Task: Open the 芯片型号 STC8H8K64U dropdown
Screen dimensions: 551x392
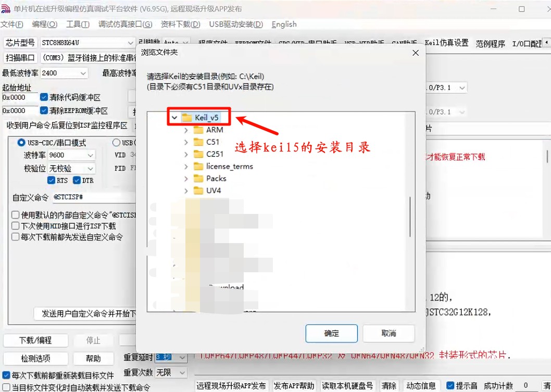Action: (130, 43)
